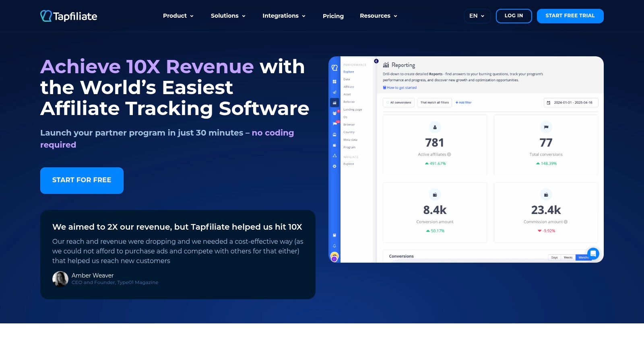Open the chat bubble widget
The height and width of the screenshot is (362, 644).
[x=593, y=253]
